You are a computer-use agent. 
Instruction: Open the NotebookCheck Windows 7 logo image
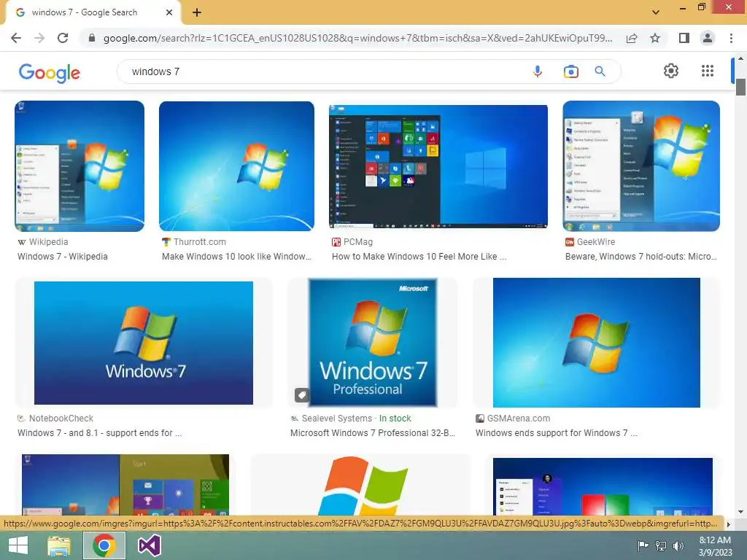(x=144, y=343)
